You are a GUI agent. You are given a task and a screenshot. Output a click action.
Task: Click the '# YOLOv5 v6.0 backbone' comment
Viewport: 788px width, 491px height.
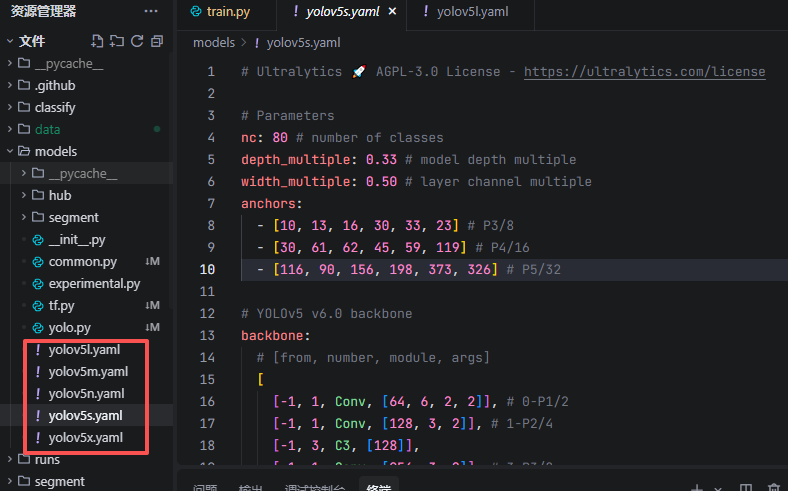tap(327, 314)
